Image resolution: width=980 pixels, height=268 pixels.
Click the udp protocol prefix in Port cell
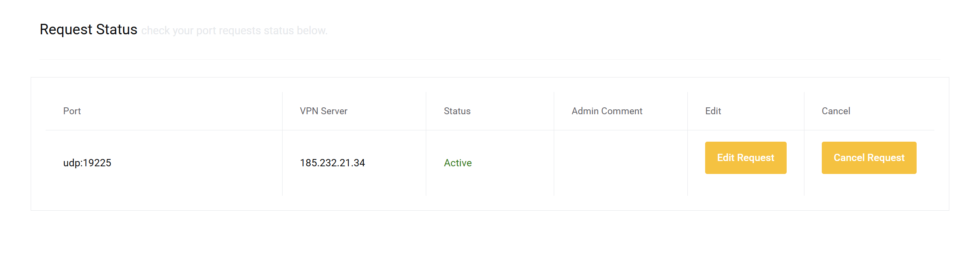tap(71, 163)
